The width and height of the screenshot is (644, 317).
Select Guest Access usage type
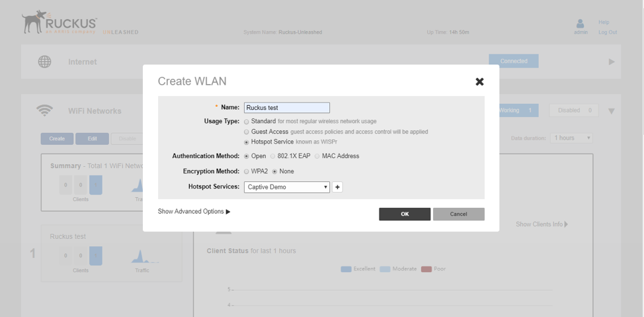tap(247, 132)
